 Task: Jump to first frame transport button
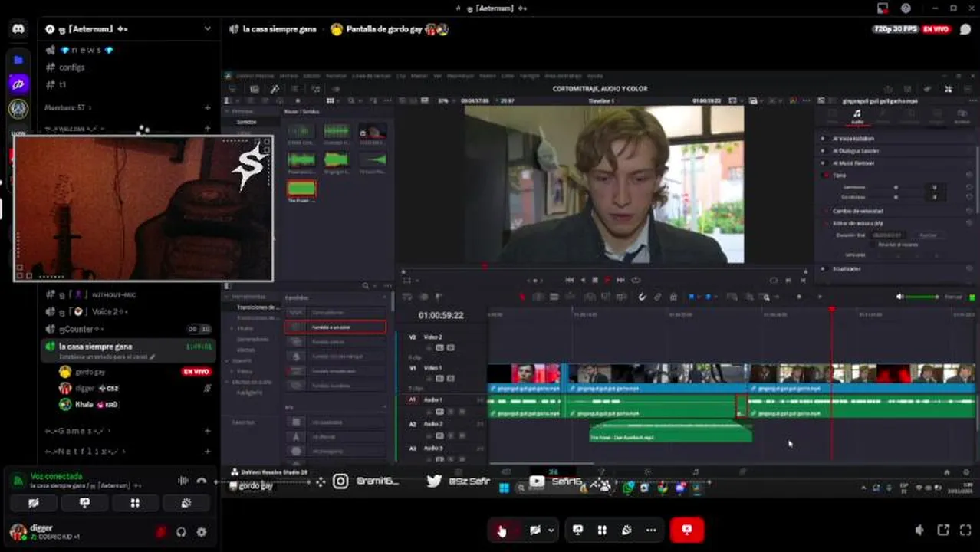point(569,280)
